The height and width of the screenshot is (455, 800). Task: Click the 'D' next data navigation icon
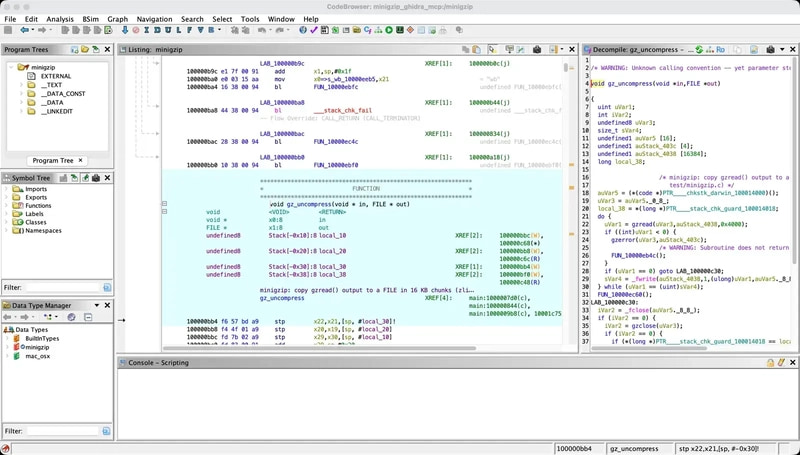[x=157, y=30]
